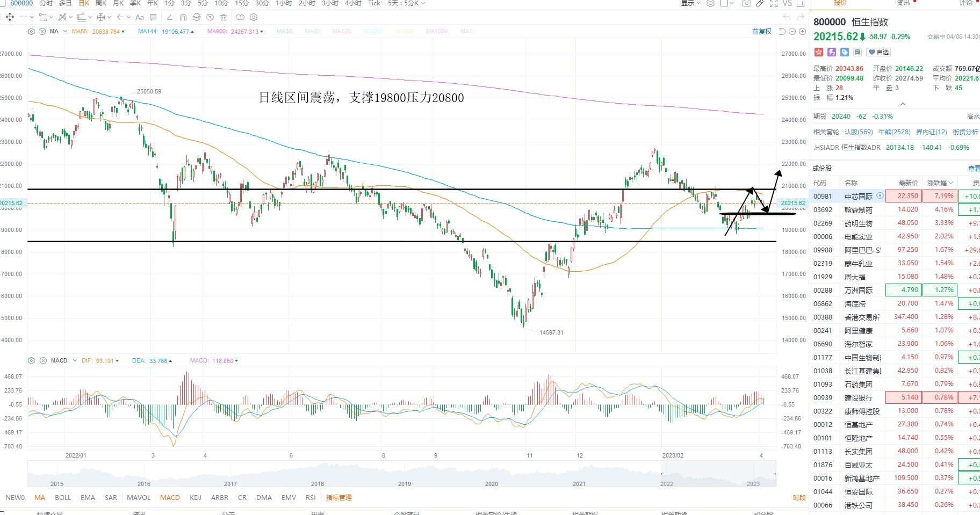Undo the last drawing action
This screenshot has height=515, width=980.
[x=787, y=17]
